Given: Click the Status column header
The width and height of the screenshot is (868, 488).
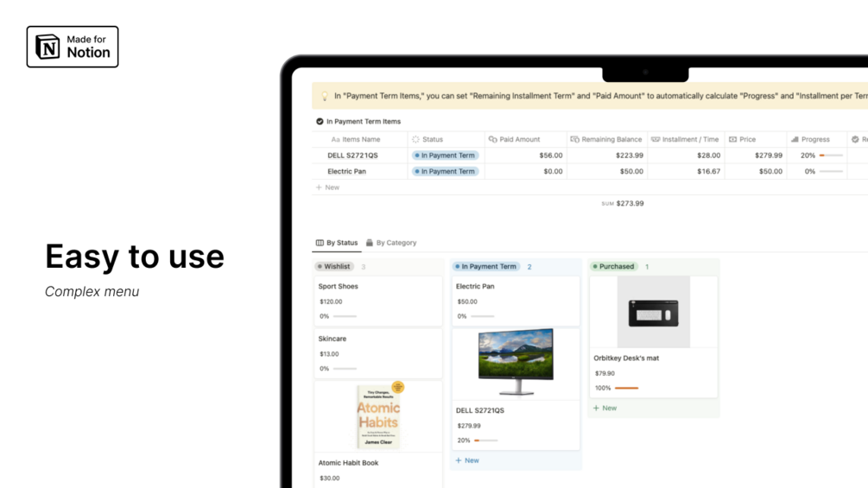Looking at the screenshot, I should [x=428, y=139].
